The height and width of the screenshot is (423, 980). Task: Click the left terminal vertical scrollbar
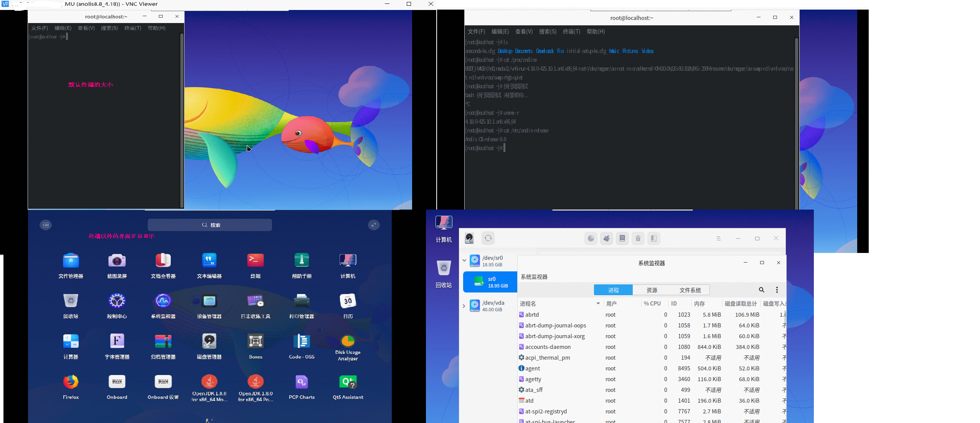[x=181, y=119]
